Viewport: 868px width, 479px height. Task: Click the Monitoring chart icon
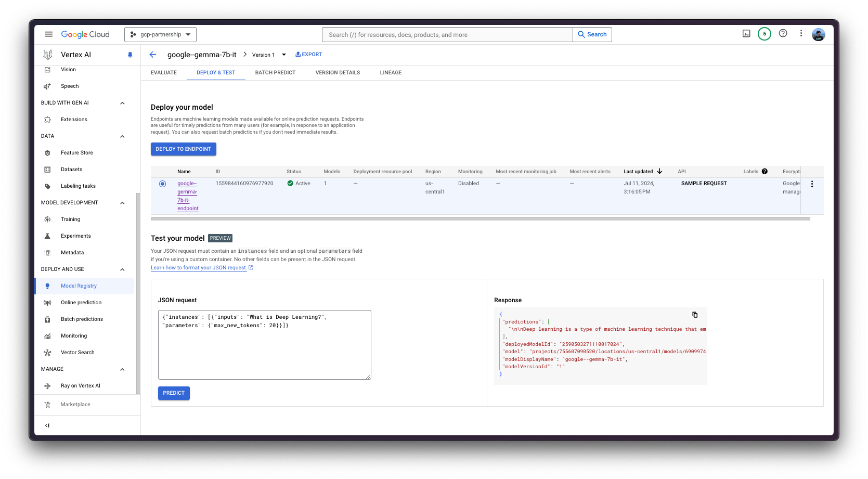click(x=47, y=336)
